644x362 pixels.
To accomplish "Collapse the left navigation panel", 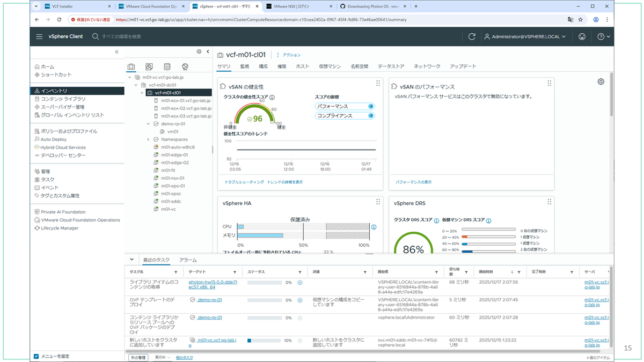I will pyautogui.click(x=117, y=51).
